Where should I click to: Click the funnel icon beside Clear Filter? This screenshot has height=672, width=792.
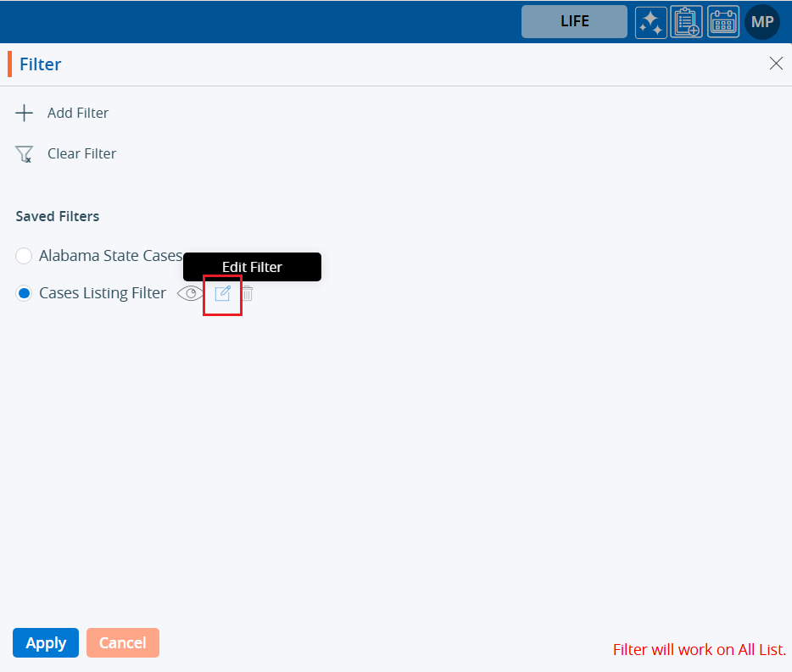pos(25,154)
